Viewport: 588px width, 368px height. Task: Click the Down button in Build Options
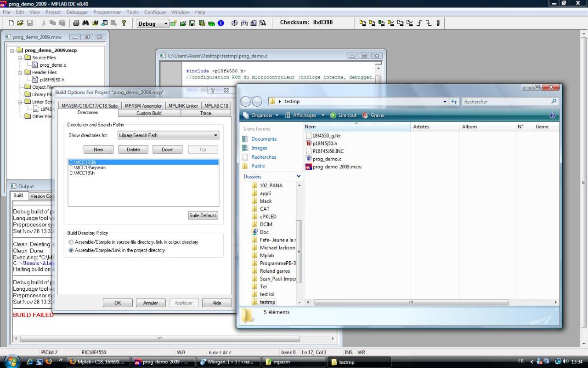[168, 149]
